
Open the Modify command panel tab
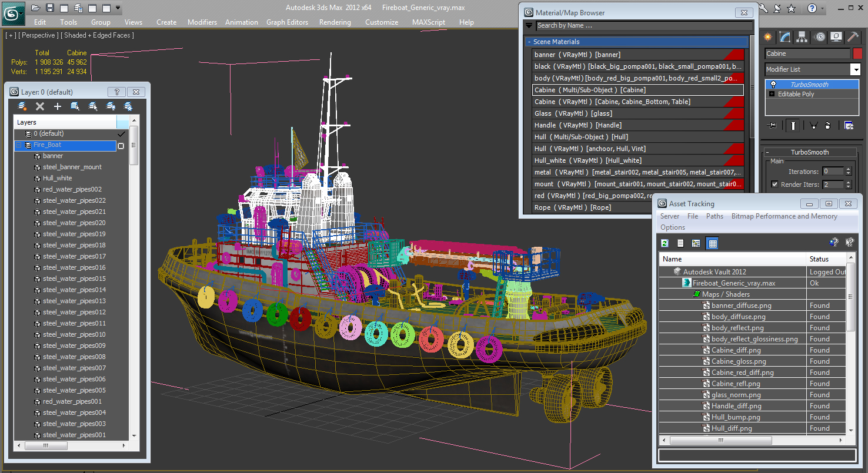tap(785, 37)
